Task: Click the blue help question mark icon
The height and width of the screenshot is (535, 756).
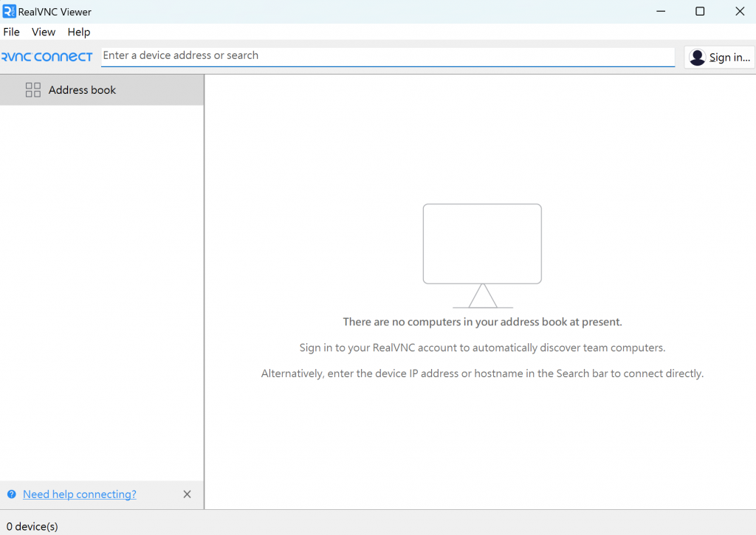Action: tap(12, 494)
